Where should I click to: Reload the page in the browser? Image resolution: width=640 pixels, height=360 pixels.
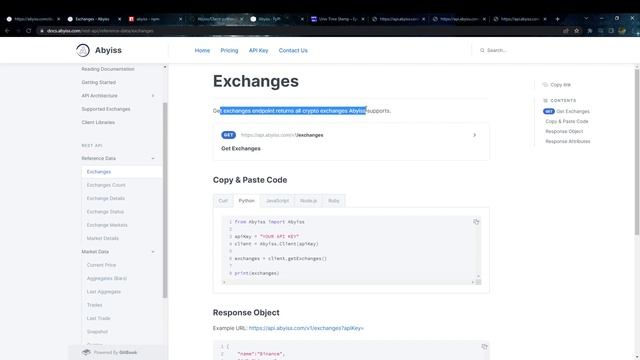[29, 31]
